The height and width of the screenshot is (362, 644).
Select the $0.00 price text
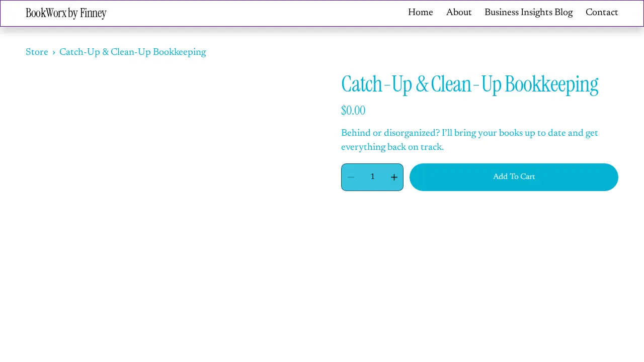pos(353,111)
